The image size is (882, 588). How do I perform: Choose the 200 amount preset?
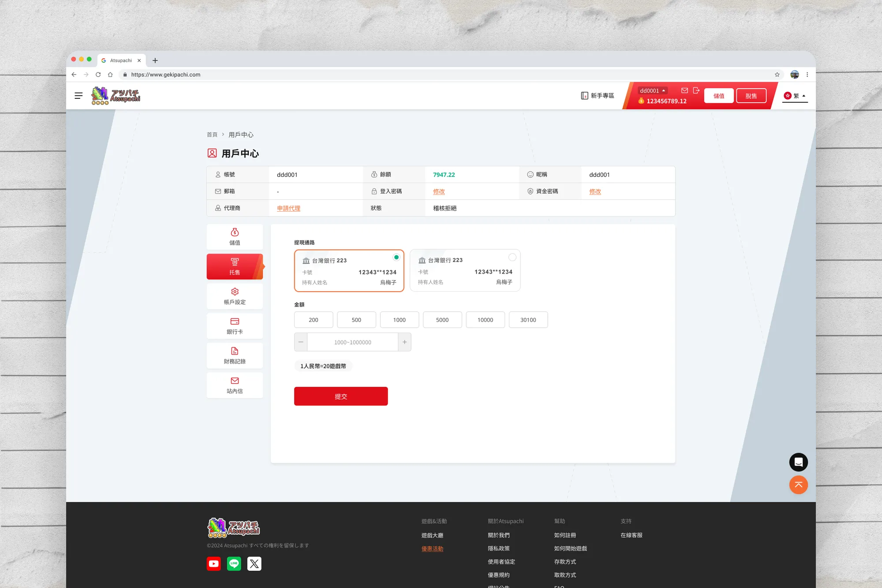point(314,320)
